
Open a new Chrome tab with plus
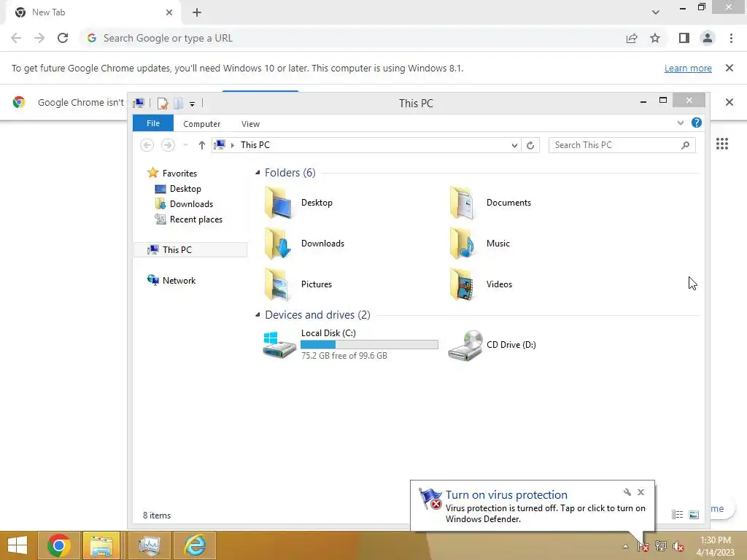pos(197,12)
